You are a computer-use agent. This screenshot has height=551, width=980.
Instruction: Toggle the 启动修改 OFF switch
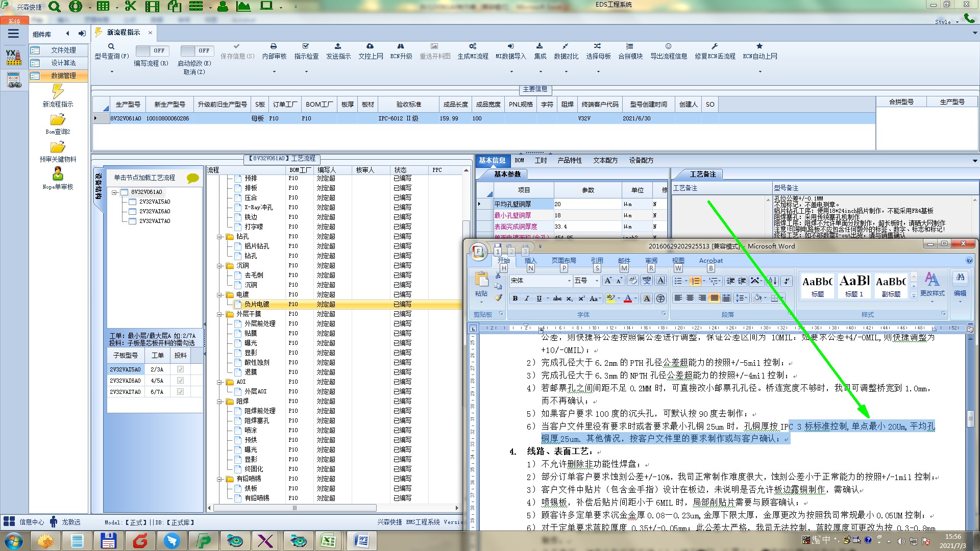[x=197, y=51]
